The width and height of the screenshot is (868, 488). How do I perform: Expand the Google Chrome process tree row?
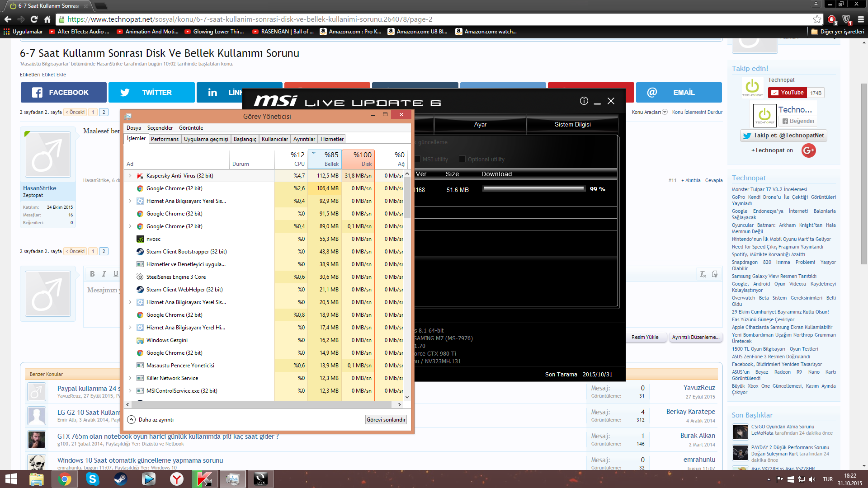pyautogui.click(x=129, y=226)
